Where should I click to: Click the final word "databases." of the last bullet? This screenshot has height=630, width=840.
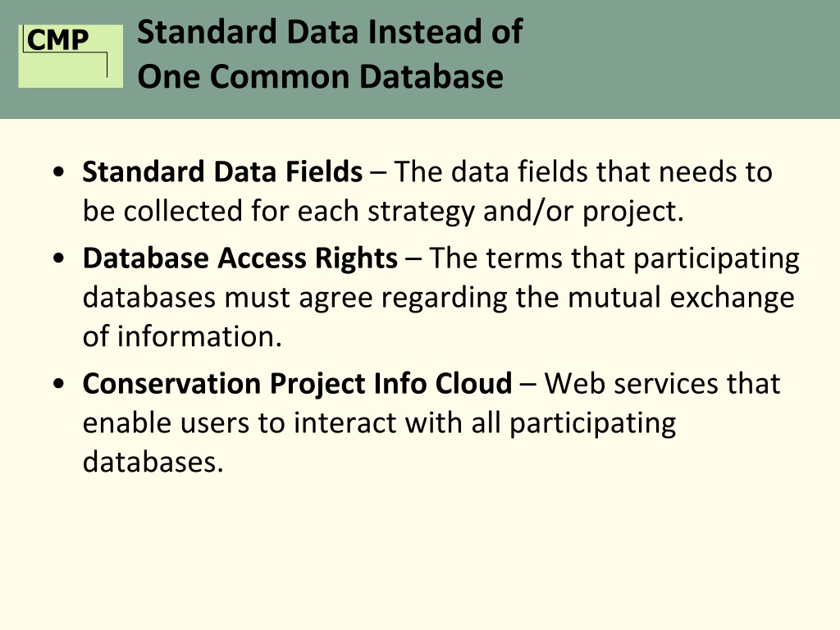click(x=153, y=462)
